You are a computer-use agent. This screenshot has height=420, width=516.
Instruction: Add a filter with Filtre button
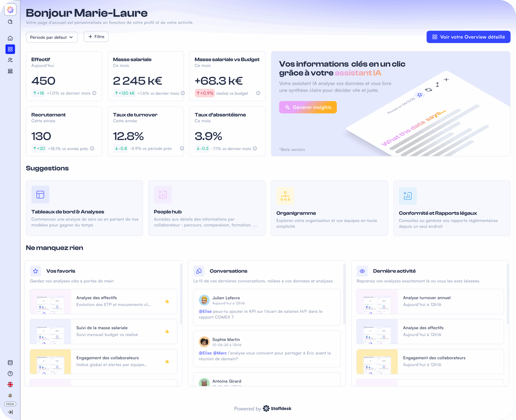[x=96, y=36]
